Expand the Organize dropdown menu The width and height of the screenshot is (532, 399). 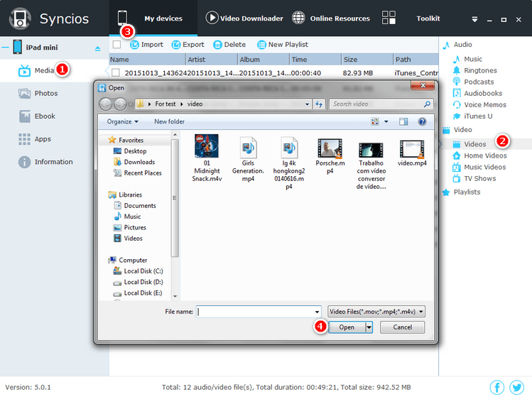coord(123,121)
